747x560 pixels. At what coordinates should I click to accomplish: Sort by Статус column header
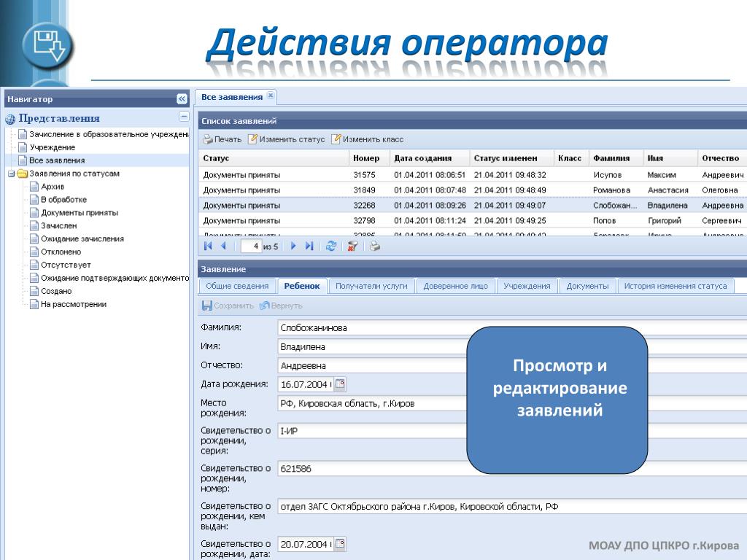pyautogui.click(x=274, y=158)
